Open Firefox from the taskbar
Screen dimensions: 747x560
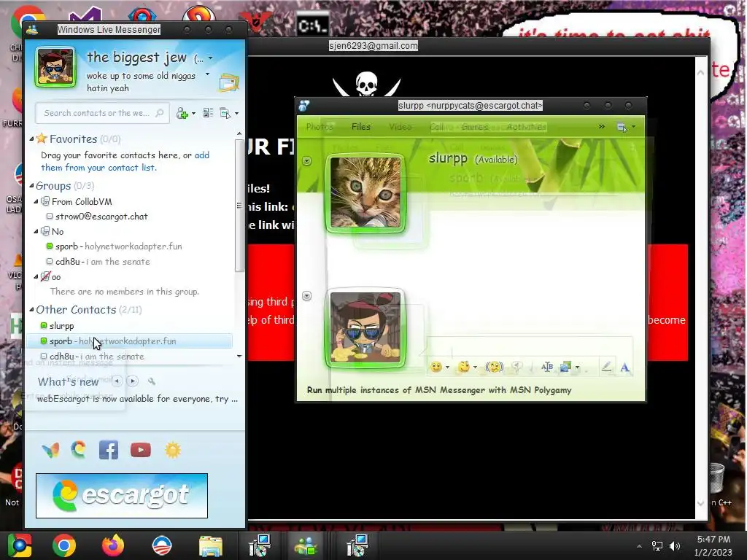[x=113, y=545]
